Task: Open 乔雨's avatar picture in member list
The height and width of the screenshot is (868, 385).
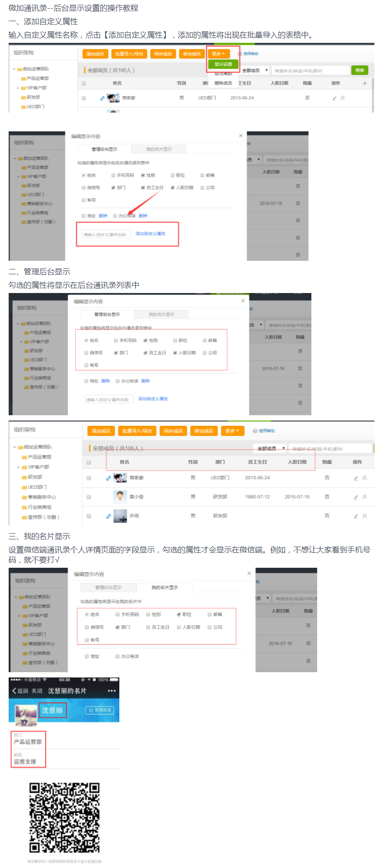Action: tap(120, 516)
